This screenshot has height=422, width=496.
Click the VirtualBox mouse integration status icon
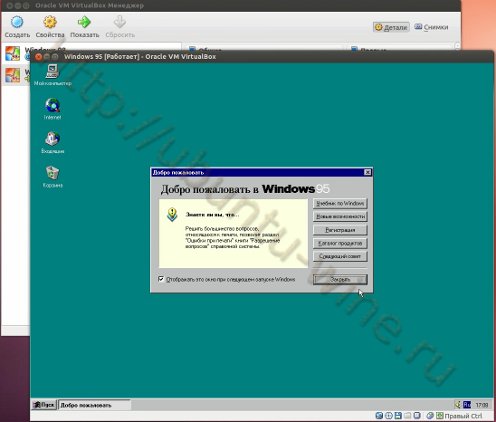[x=430, y=416]
